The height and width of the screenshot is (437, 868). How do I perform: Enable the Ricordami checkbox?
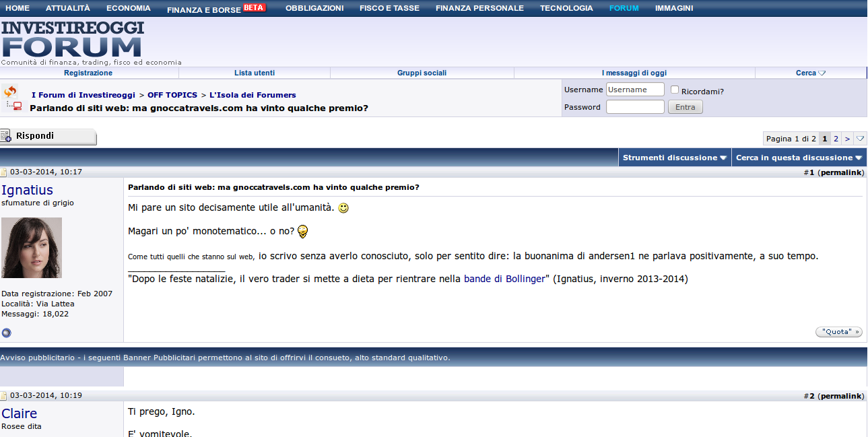pyautogui.click(x=675, y=90)
